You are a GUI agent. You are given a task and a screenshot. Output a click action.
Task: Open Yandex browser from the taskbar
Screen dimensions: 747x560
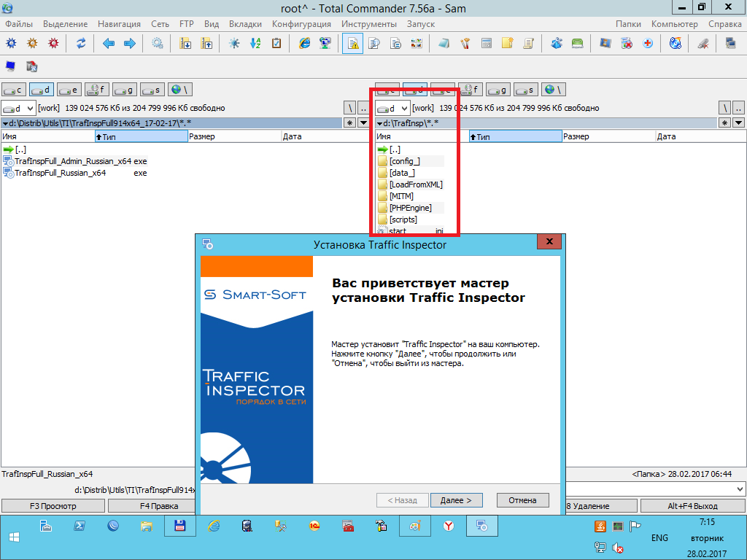(449, 526)
